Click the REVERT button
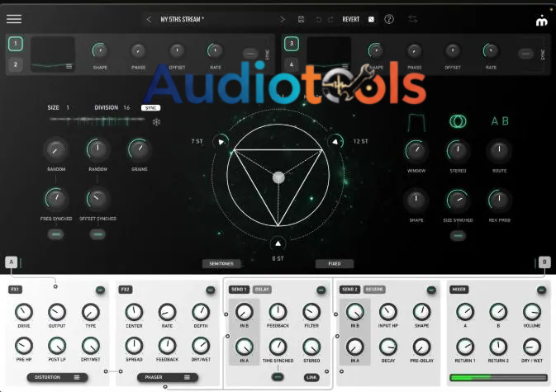556x392 pixels. point(350,20)
